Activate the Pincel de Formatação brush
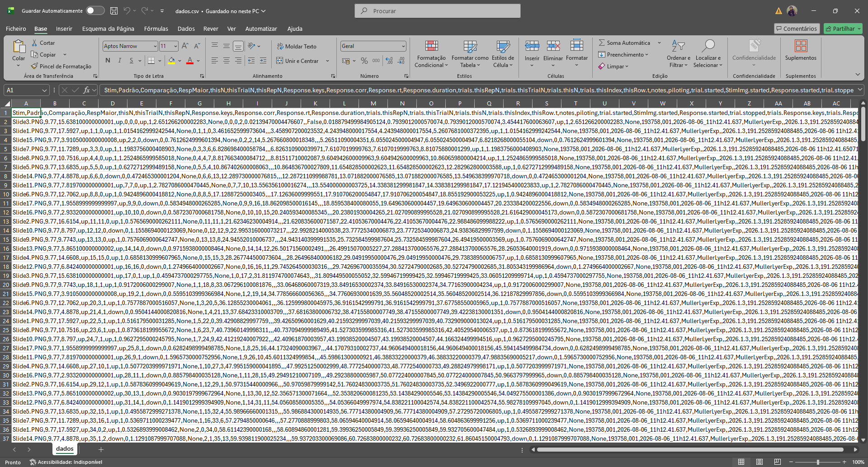This screenshot has width=868, height=467. pos(61,67)
